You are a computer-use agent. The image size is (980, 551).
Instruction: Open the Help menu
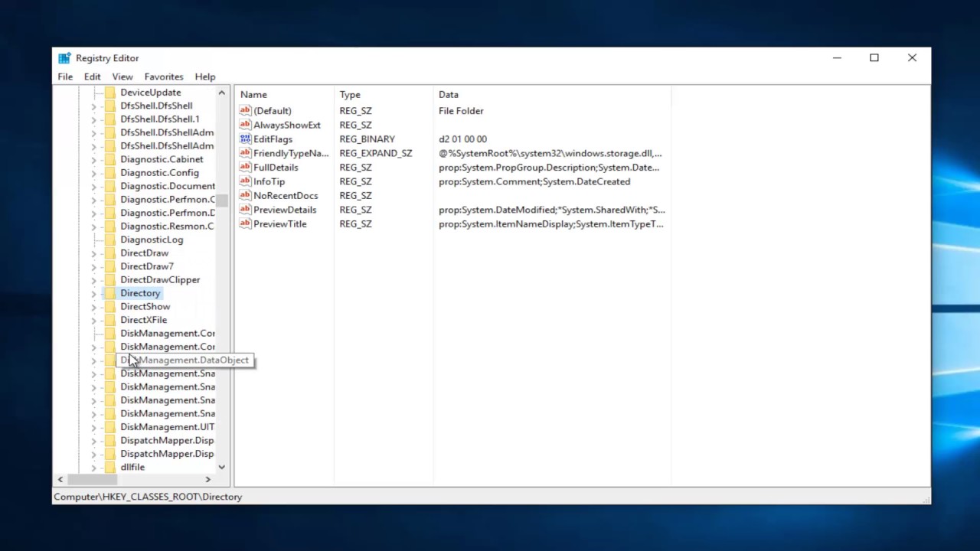click(x=205, y=77)
